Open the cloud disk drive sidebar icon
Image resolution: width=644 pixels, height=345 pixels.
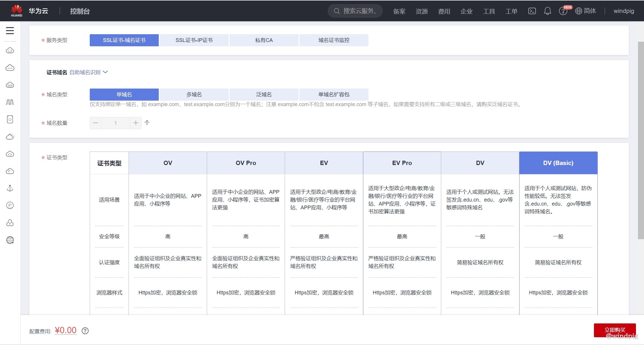point(10,85)
